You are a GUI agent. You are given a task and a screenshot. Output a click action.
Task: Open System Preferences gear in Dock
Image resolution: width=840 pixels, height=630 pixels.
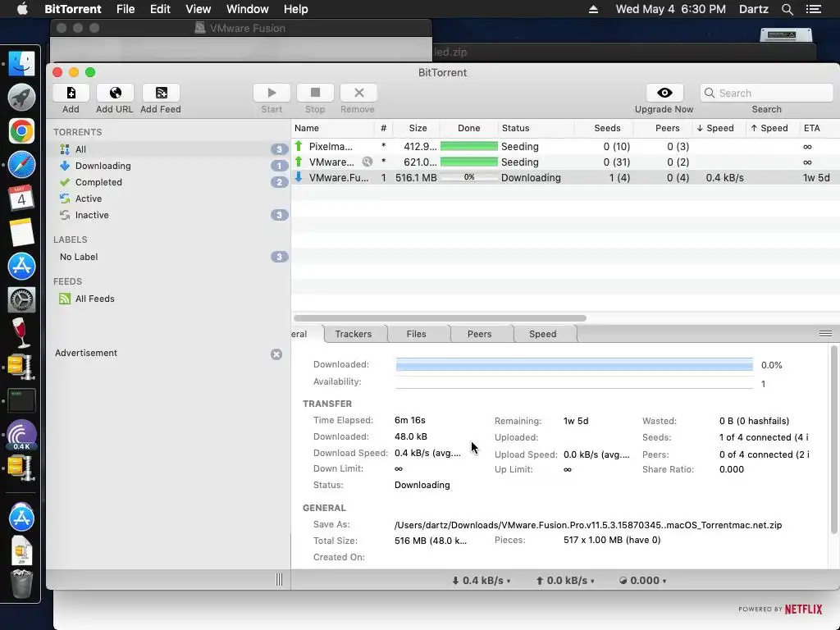[x=21, y=299]
